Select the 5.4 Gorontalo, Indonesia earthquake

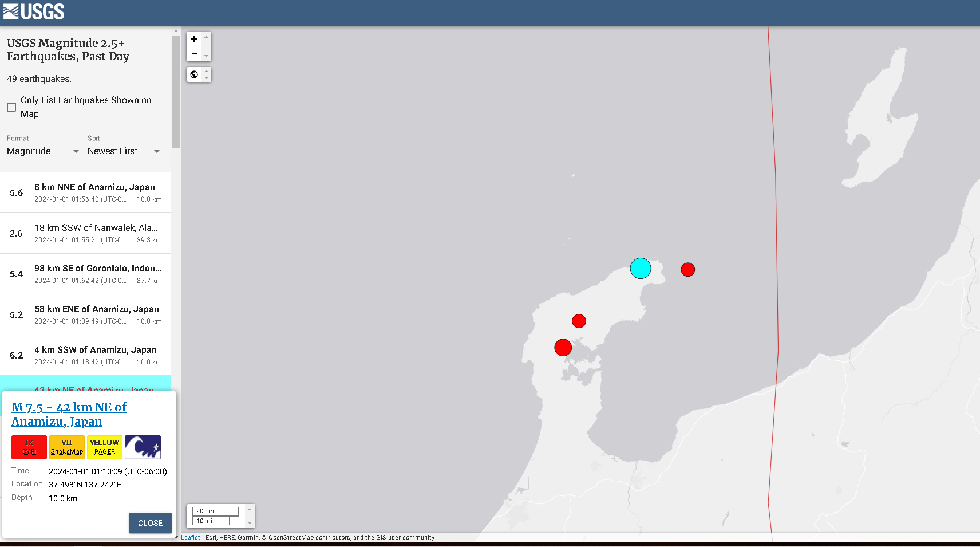(86, 274)
